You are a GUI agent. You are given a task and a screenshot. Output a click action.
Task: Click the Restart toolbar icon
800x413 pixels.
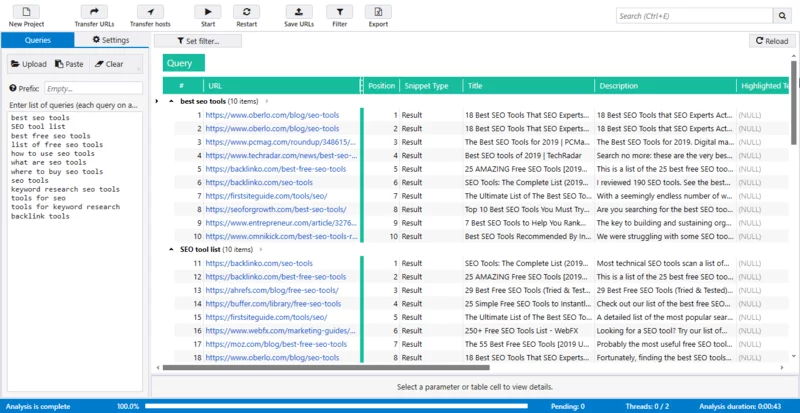click(246, 12)
